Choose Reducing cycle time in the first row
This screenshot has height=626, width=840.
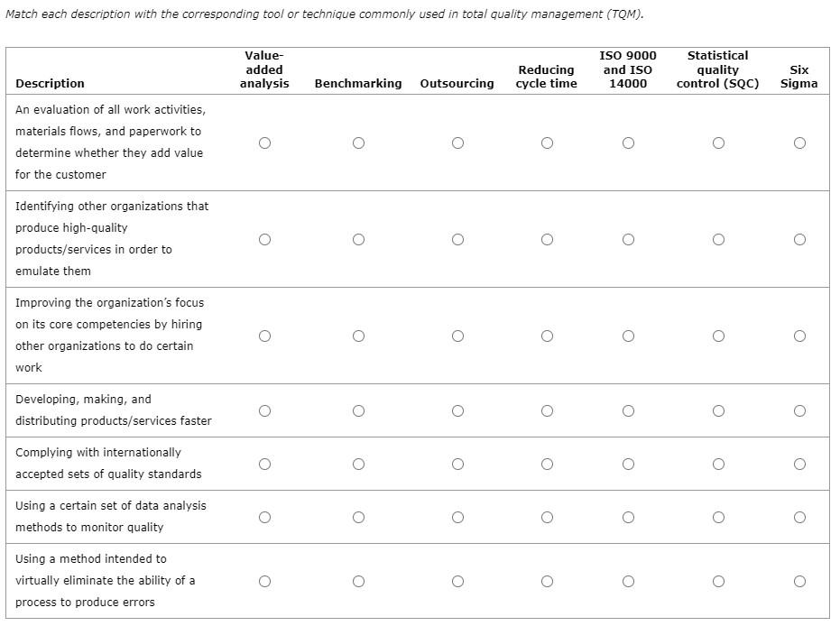[547, 143]
